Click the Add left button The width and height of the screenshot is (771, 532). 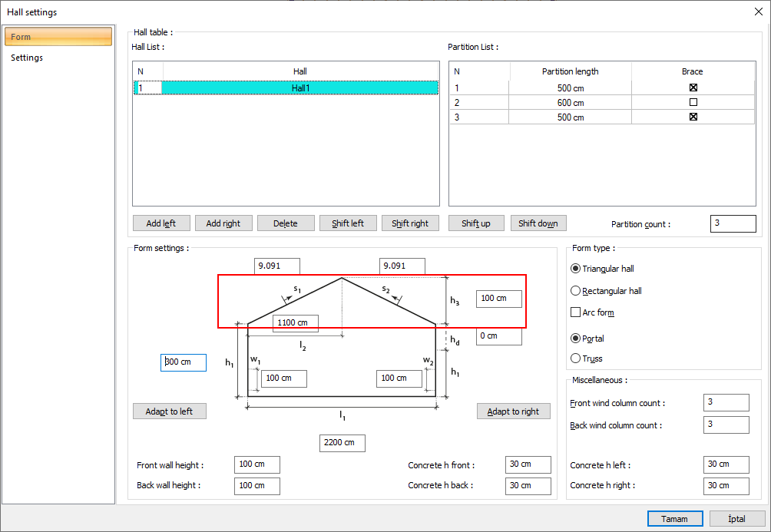tap(160, 223)
